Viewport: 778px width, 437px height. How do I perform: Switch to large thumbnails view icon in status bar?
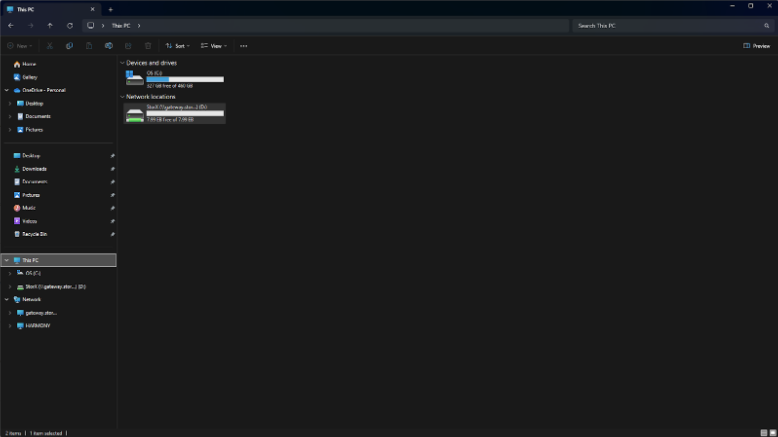[773, 433]
